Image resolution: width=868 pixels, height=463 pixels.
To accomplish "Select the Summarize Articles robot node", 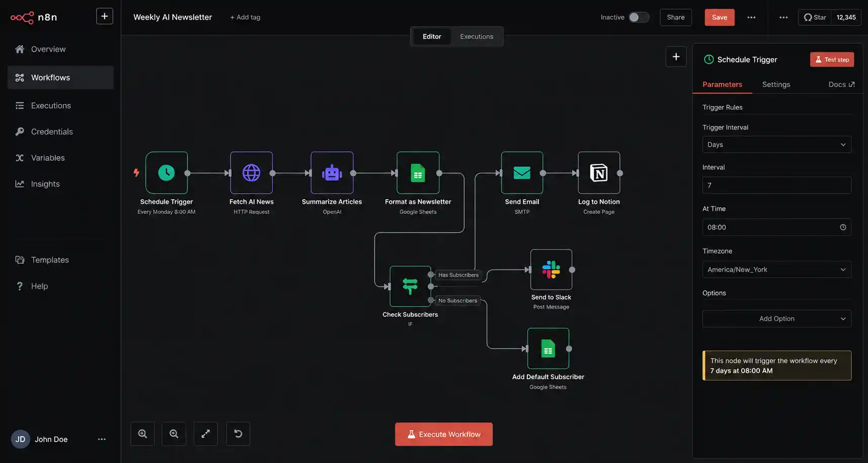I will click(332, 173).
